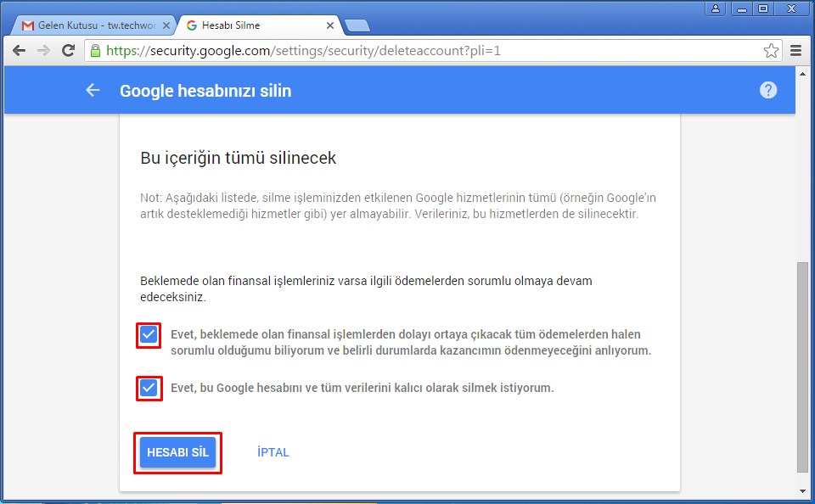Image resolution: width=815 pixels, height=504 pixels.
Task: Open the Chrome hamburger menu
Action: point(796,51)
